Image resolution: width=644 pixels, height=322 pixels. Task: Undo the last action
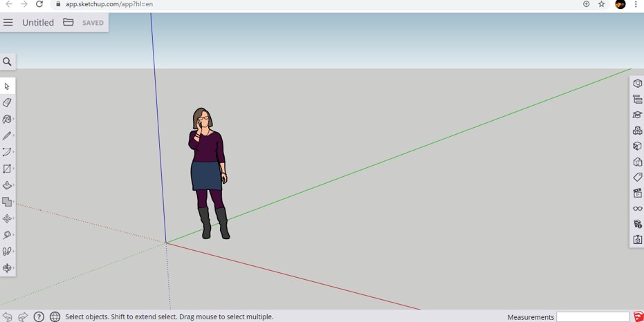(x=8, y=316)
